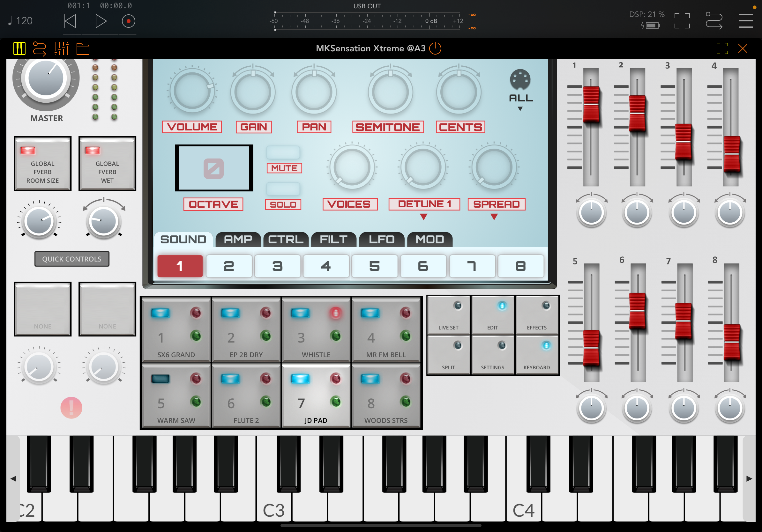
Task: Switch to the SOUND tab
Action: [x=183, y=240]
